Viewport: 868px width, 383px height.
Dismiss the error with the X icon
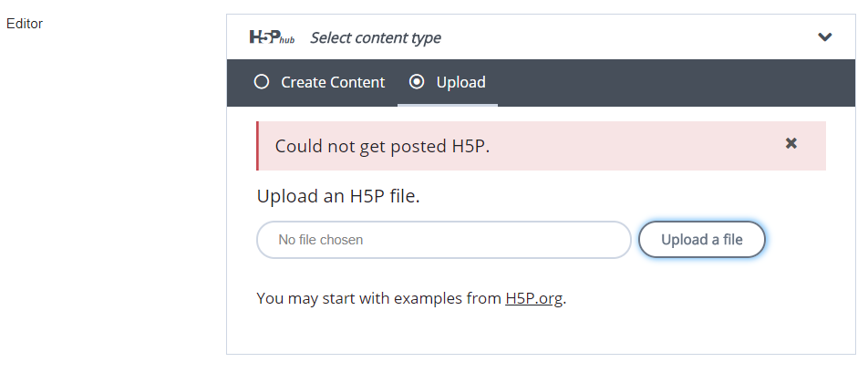(x=791, y=143)
